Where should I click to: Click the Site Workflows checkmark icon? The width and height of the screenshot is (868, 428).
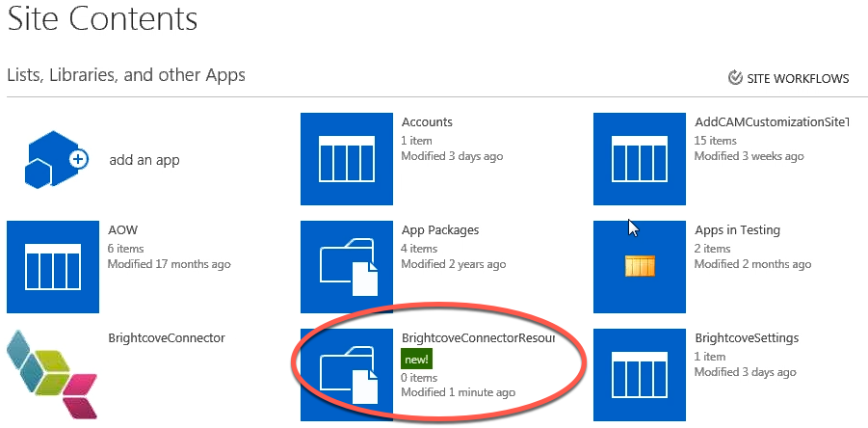tap(735, 78)
